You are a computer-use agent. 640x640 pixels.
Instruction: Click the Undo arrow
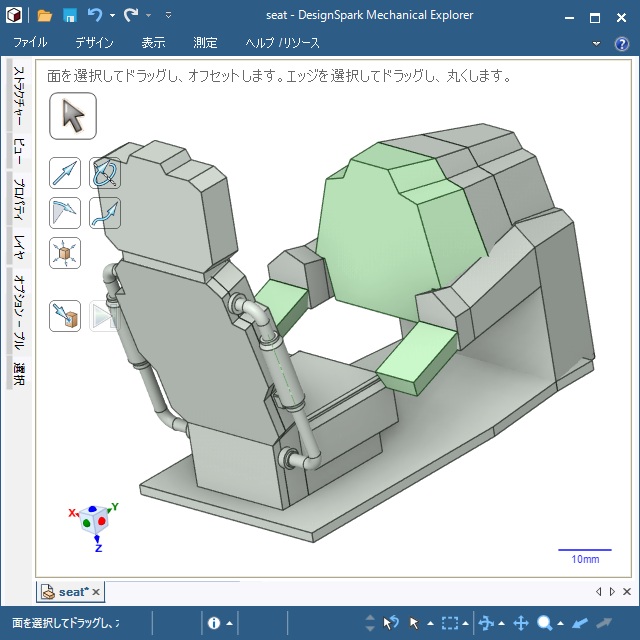95,15
